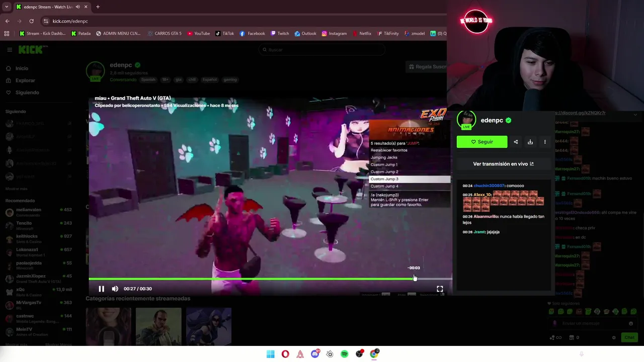The image size is (644, 362).
Task: Open recommended channel MeinTV
Action: pos(38,331)
